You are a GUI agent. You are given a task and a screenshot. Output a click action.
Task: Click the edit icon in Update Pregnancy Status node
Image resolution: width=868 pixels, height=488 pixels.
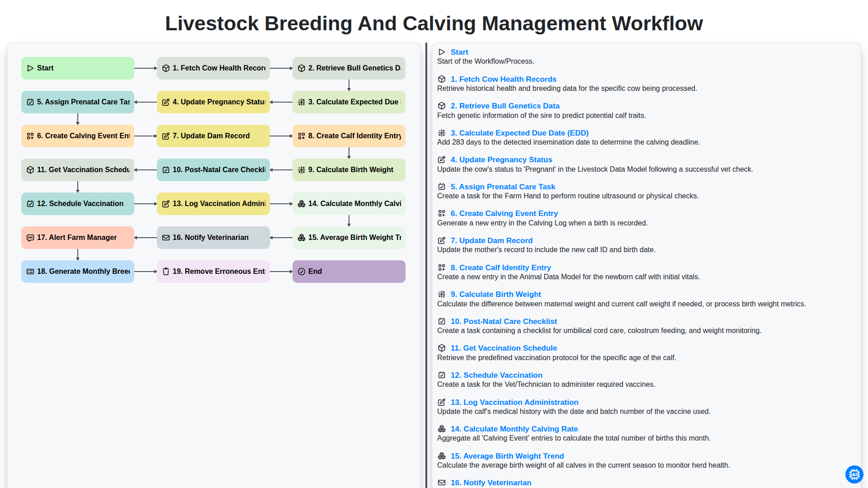(x=166, y=102)
